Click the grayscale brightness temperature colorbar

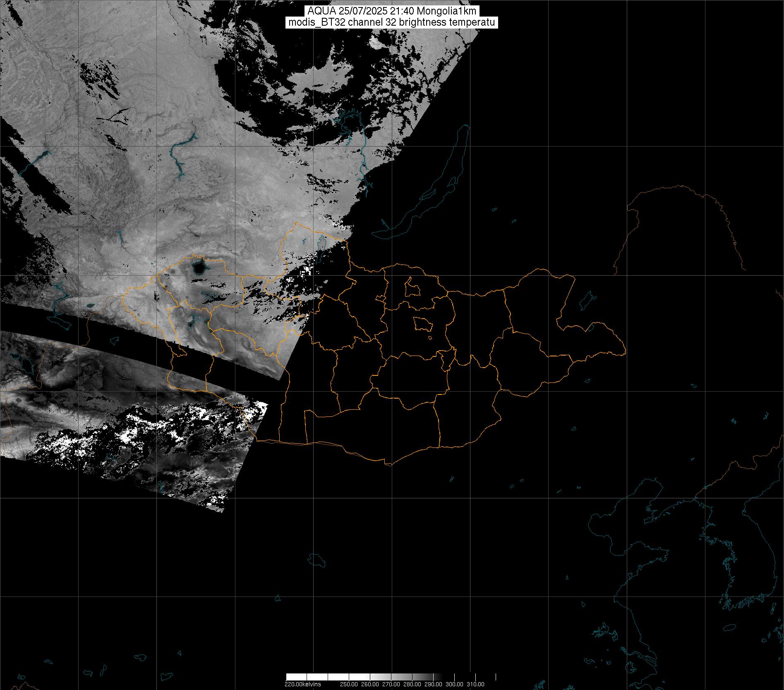coord(391,677)
